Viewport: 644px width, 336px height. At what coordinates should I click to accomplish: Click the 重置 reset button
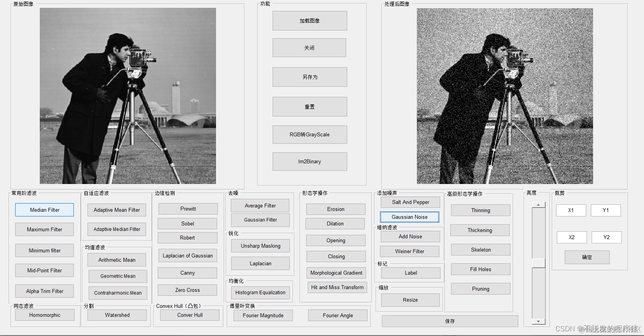[310, 107]
